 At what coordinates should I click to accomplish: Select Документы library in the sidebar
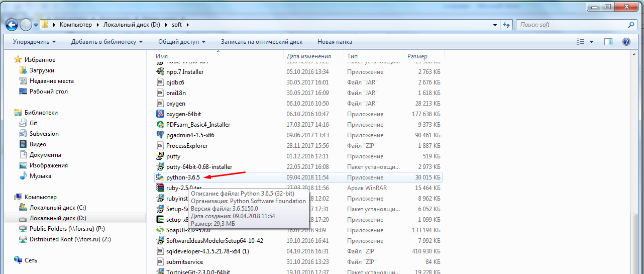[45, 155]
